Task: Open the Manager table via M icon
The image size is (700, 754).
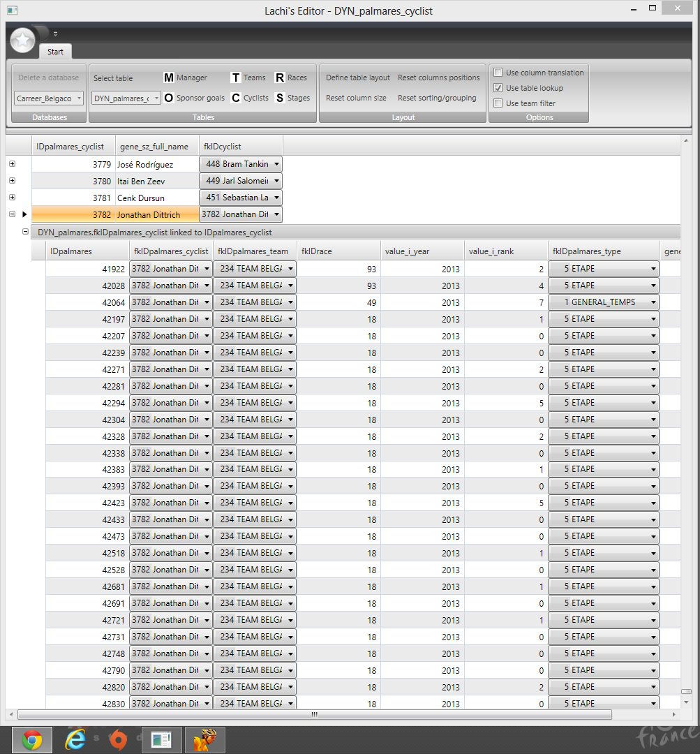Action: 169,78
